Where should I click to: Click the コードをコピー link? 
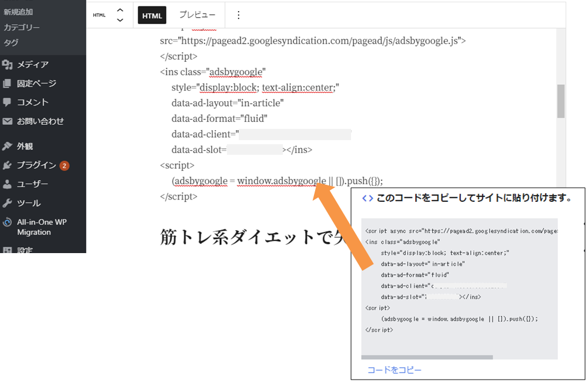pyautogui.click(x=395, y=370)
